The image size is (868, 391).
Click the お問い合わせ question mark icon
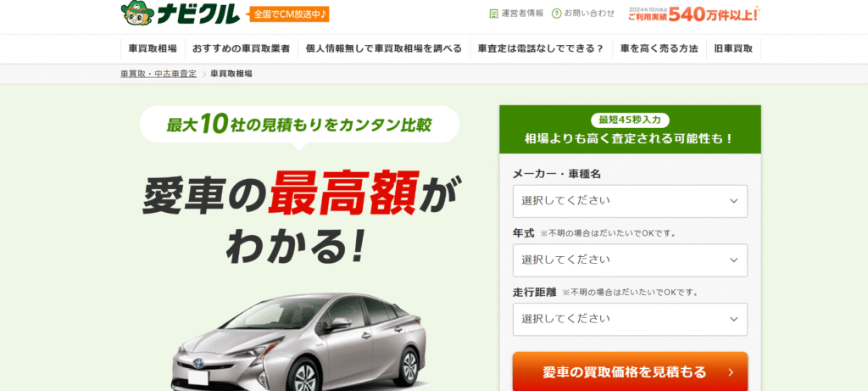[556, 14]
